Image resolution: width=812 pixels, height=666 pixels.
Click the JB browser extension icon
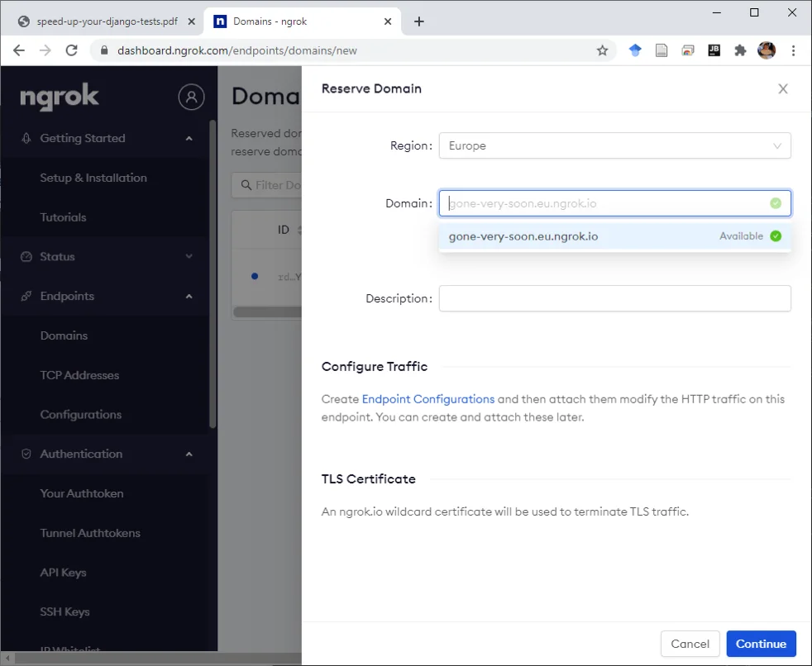click(714, 50)
